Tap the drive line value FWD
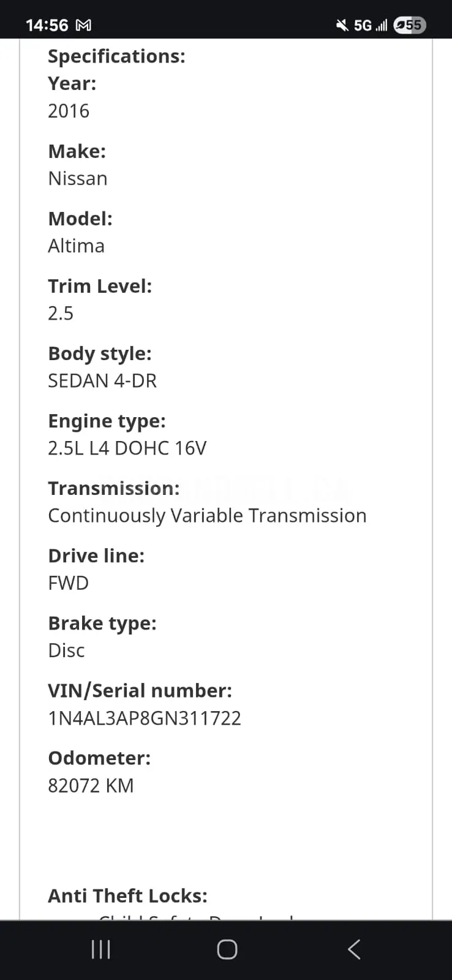The width and height of the screenshot is (452, 980). (x=68, y=582)
